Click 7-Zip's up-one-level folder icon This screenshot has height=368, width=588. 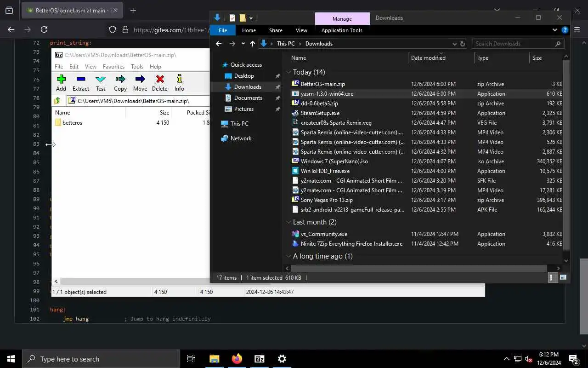tap(57, 101)
